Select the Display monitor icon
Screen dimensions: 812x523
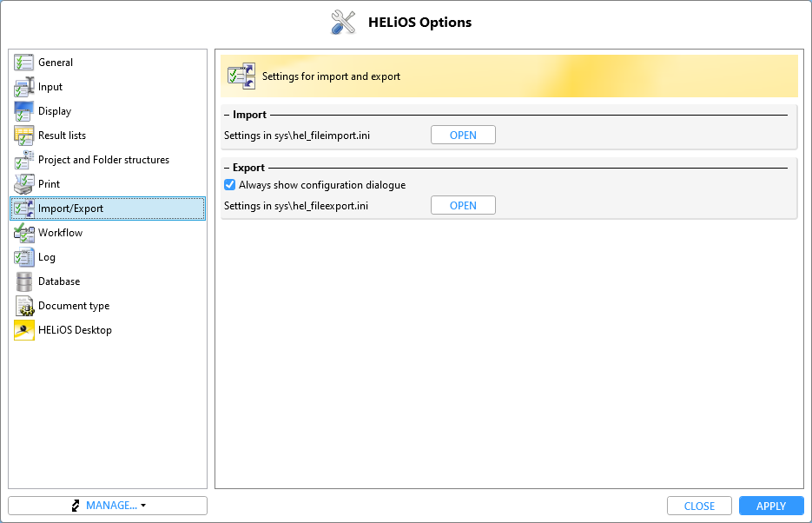coord(23,111)
